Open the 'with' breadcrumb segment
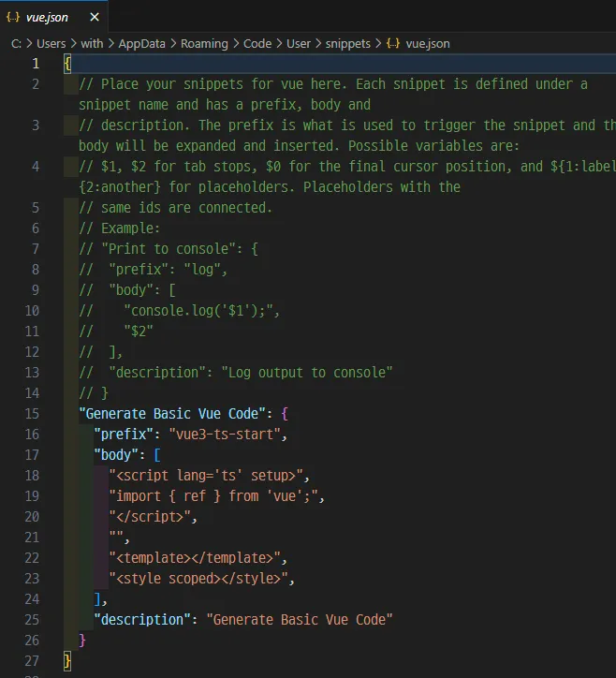This screenshot has width=616, height=678. click(x=92, y=44)
